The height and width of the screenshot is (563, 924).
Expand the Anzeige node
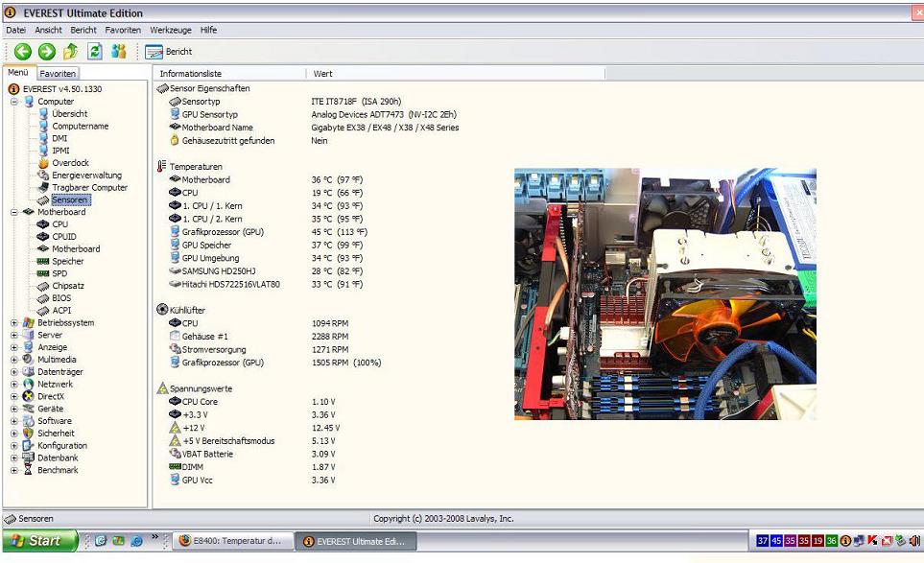tap(14, 347)
